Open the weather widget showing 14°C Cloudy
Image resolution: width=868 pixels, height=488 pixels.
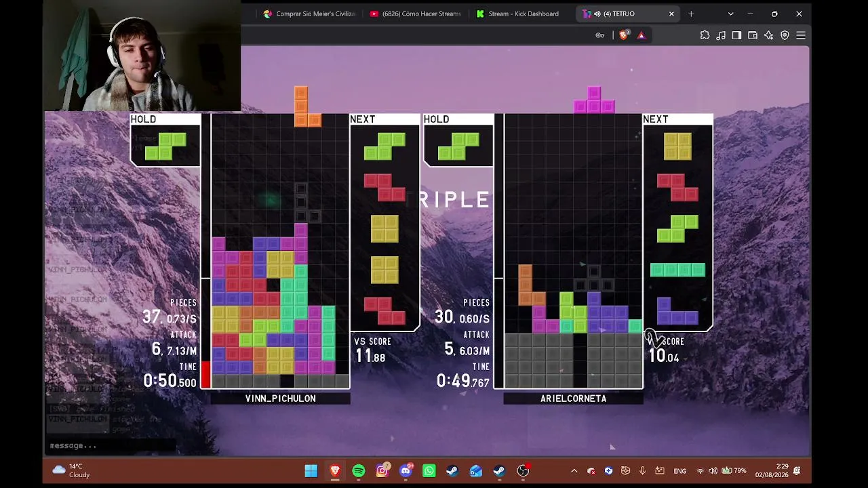(x=71, y=470)
